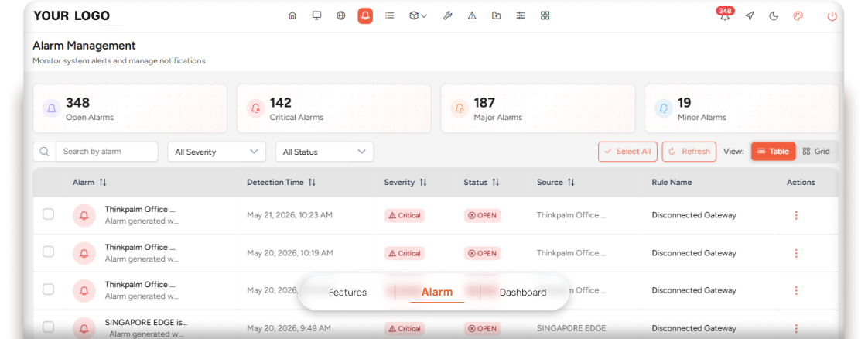868x339 pixels.
Task: Click the Select All button
Action: click(627, 152)
